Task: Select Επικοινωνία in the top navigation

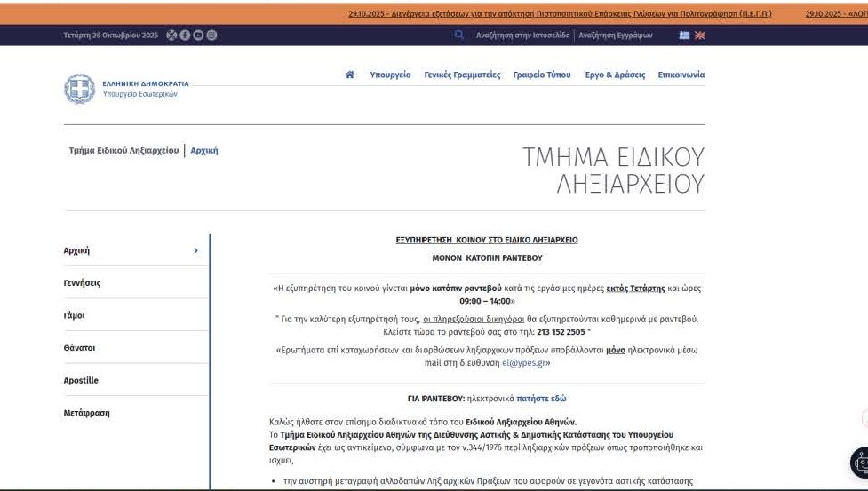Action: pyautogui.click(x=681, y=75)
